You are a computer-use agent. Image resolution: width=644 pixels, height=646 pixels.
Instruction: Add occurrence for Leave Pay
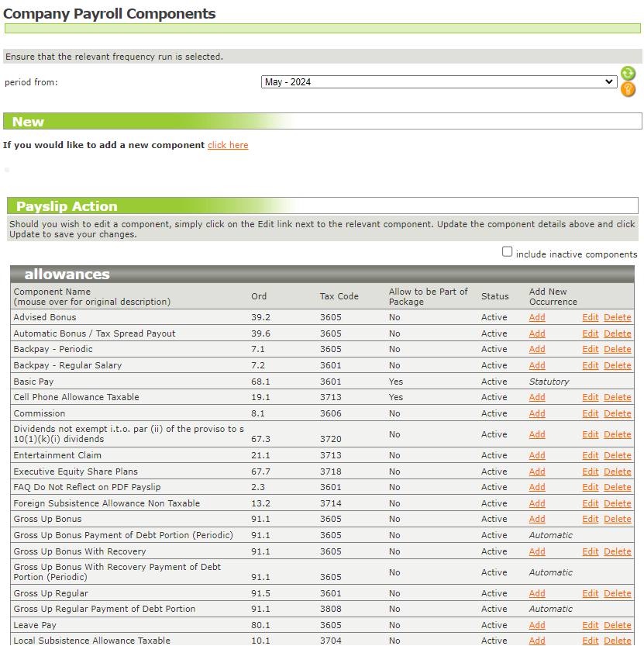pos(537,625)
